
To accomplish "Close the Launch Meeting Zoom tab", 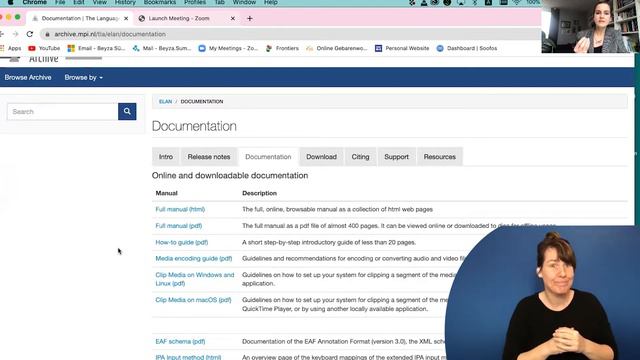I will pyautogui.click(x=233, y=18).
